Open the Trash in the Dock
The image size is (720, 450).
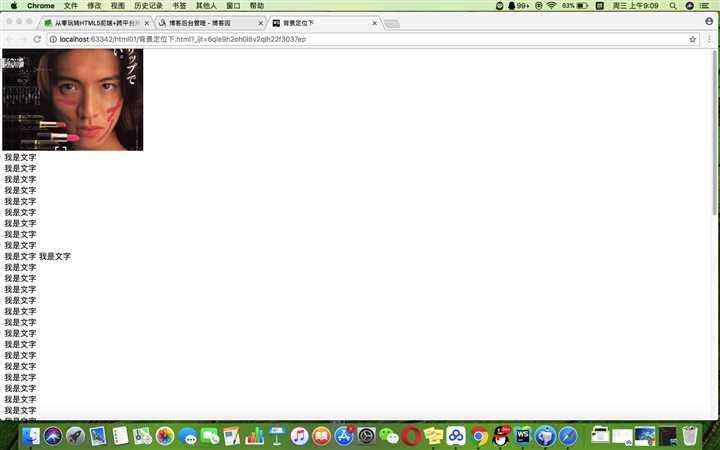click(690, 436)
